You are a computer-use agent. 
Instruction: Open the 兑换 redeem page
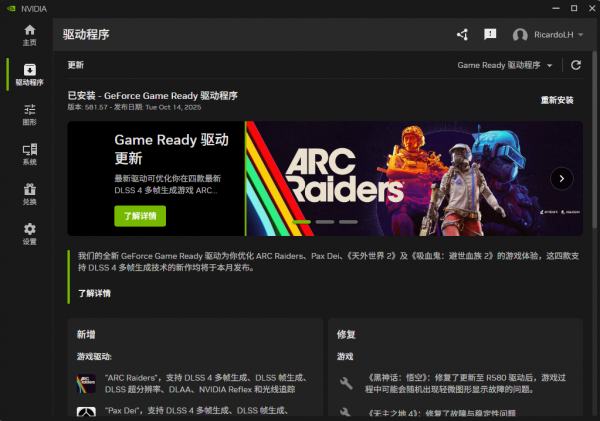coord(29,194)
